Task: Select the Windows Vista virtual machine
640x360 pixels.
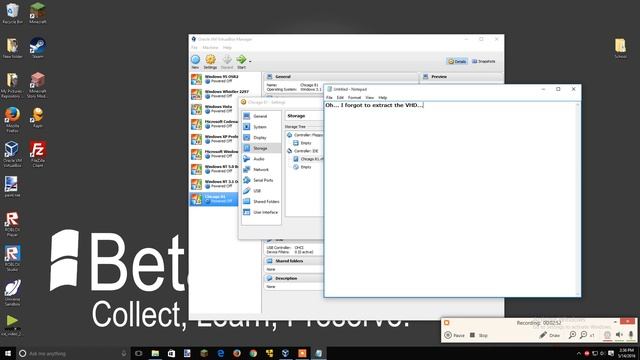Action: [x=214, y=109]
